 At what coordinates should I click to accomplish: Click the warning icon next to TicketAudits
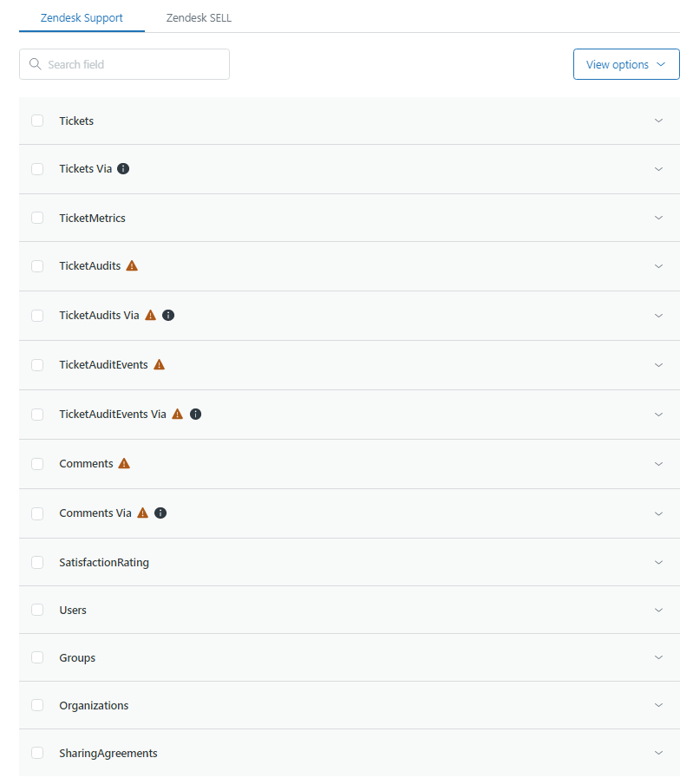click(x=132, y=265)
